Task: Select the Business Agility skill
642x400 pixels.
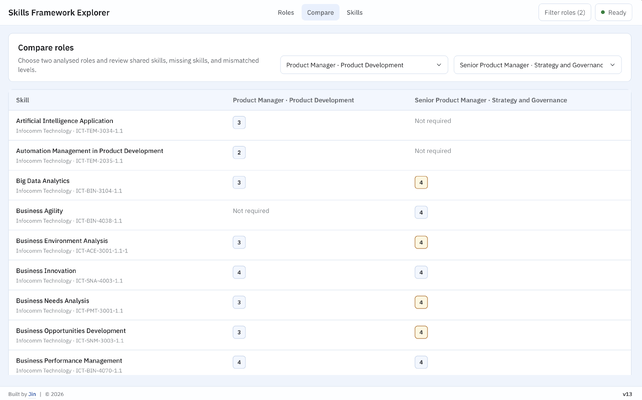Action: click(39, 211)
